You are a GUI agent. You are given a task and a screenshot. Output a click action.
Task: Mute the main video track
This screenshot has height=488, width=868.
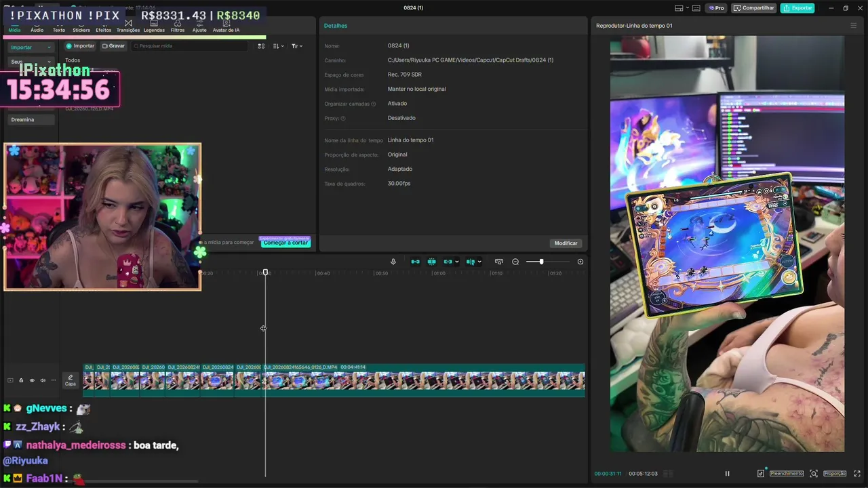[x=43, y=380]
